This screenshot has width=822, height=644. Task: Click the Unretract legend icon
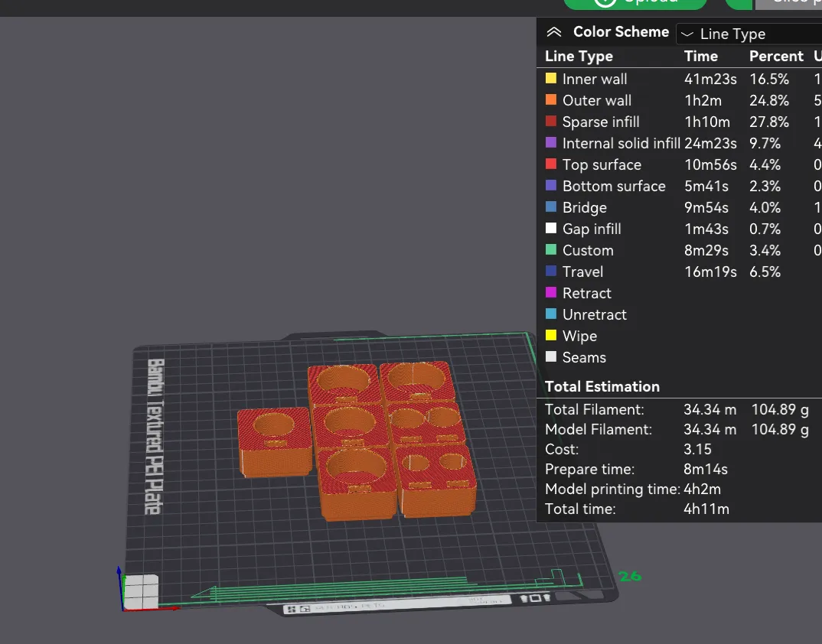(550, 314)
